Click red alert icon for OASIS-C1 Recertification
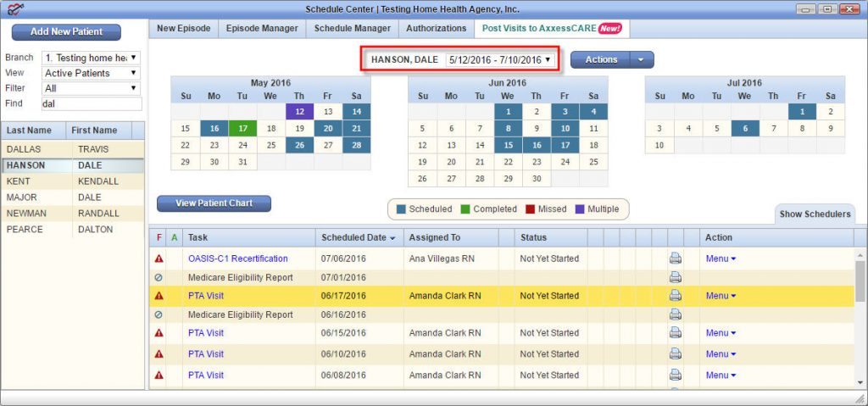868x406 pixels. click(159, 259)
